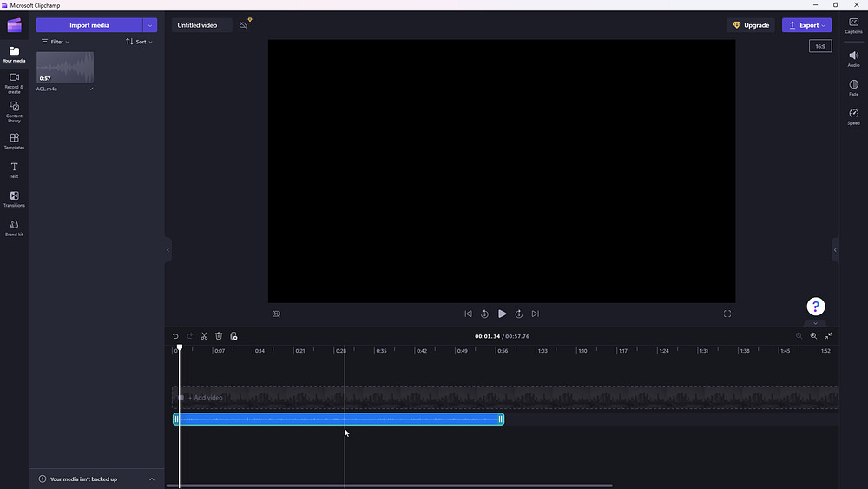Screen dimensions: 868x489
Task: Open the Fade panel
Action: click(x=853, y=87)
